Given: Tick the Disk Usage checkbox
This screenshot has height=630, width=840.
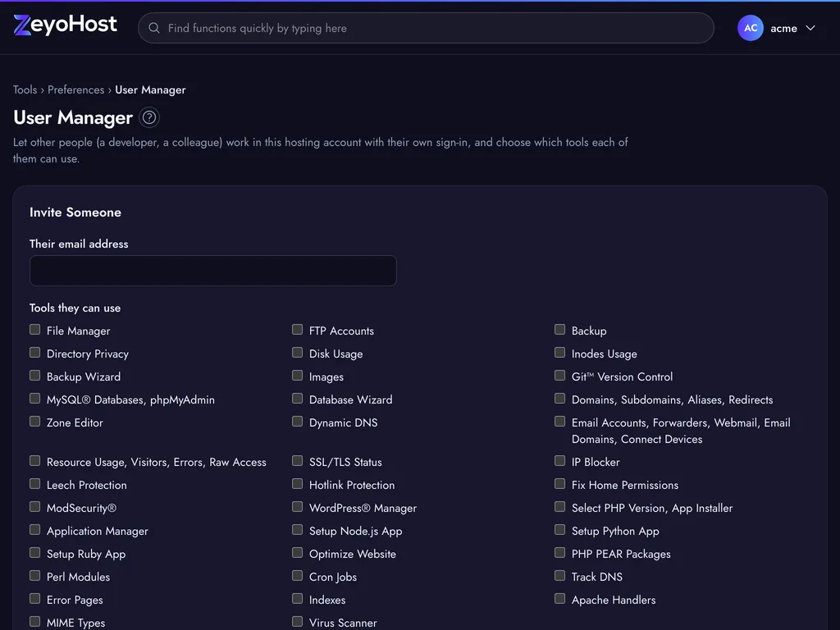Looking at the screenshot, I should tap(297, 353).
